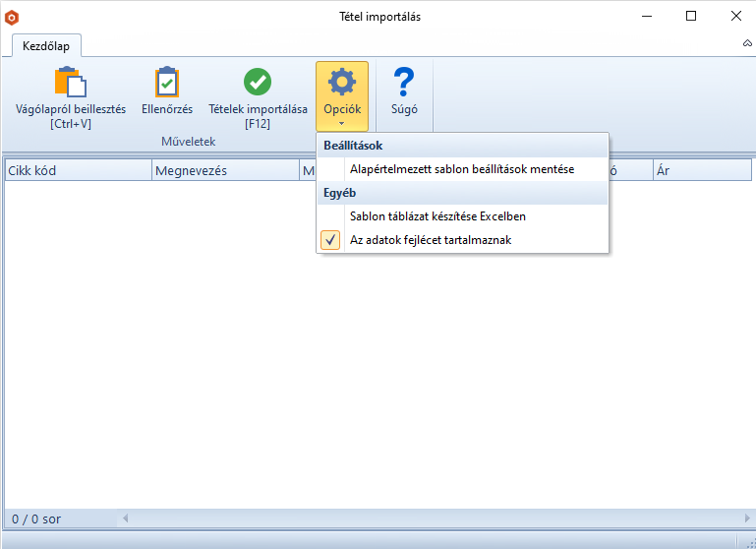
Task: Click the horizontal scrollbar left arrow
Action: pos(125,518)
